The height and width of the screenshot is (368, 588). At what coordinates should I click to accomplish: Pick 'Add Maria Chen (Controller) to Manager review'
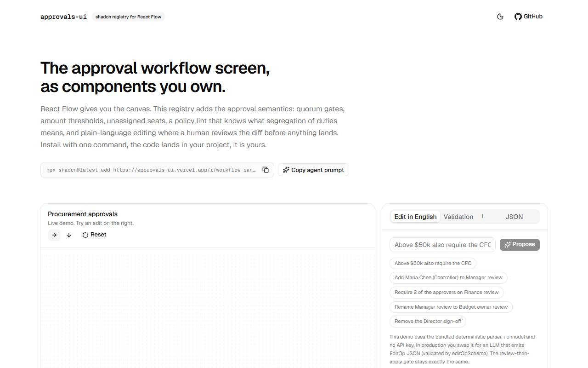[x=448, y=277]
